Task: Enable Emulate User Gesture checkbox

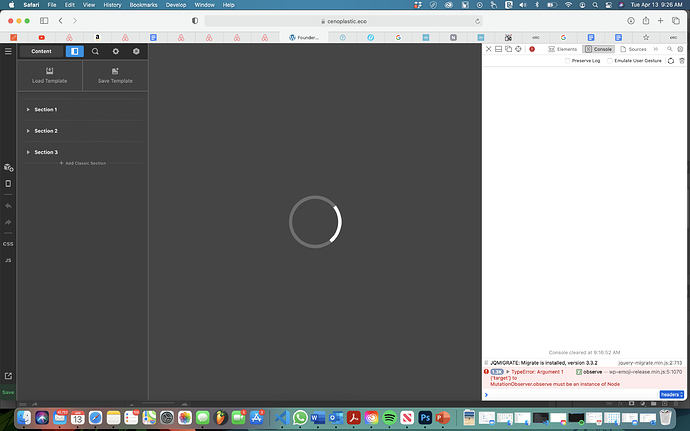Action: [x=610, y=61]
